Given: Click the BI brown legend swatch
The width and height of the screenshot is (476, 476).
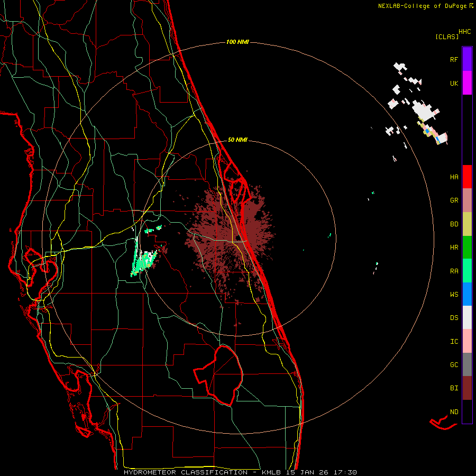Looking at the screenshot, I should (467, 388).
